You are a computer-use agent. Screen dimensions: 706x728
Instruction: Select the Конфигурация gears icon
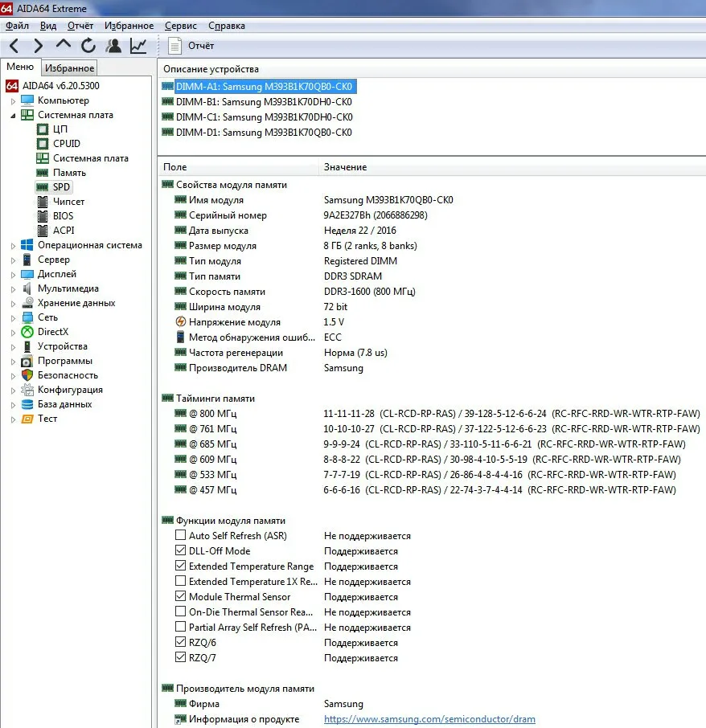tap(27, 390)
